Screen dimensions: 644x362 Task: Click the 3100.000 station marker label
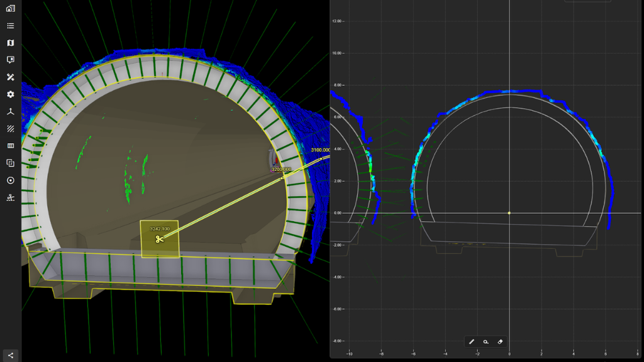(x=320, y=150)
